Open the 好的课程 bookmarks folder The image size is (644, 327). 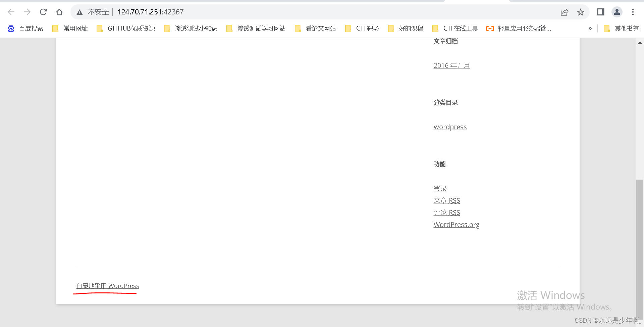click(x=406, y=29)
